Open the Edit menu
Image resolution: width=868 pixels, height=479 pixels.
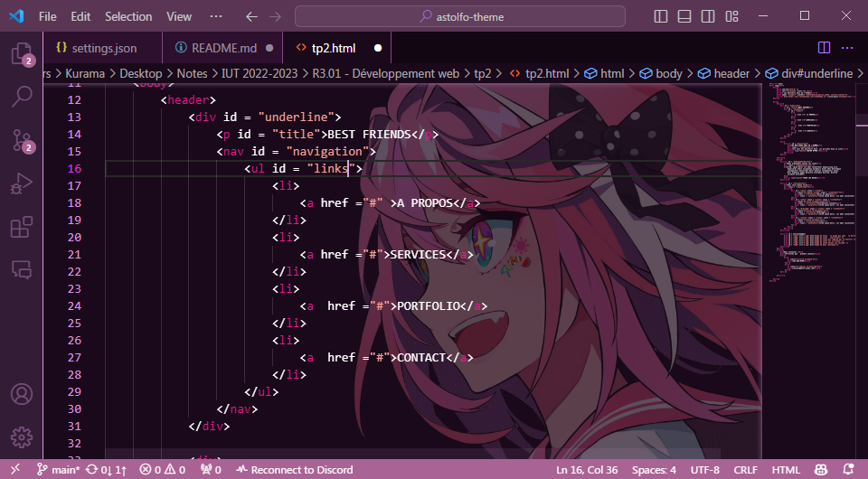click(x=80, y=16)
